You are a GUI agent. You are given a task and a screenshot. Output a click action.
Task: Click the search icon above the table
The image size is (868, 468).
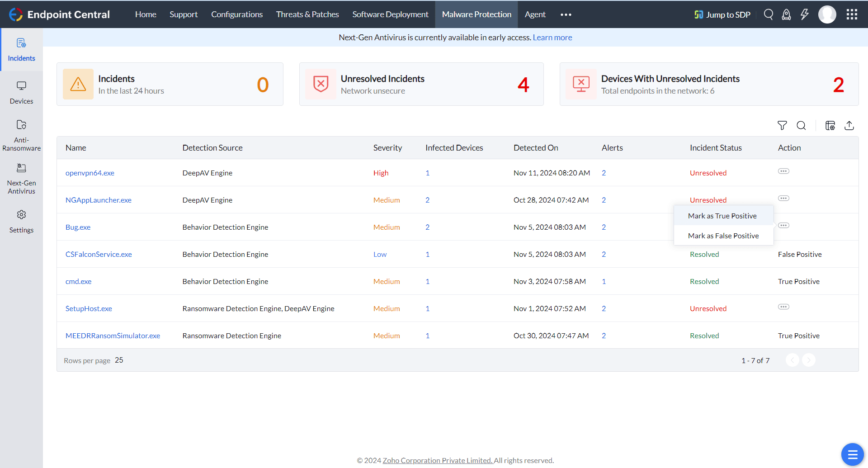click(801, 125)
